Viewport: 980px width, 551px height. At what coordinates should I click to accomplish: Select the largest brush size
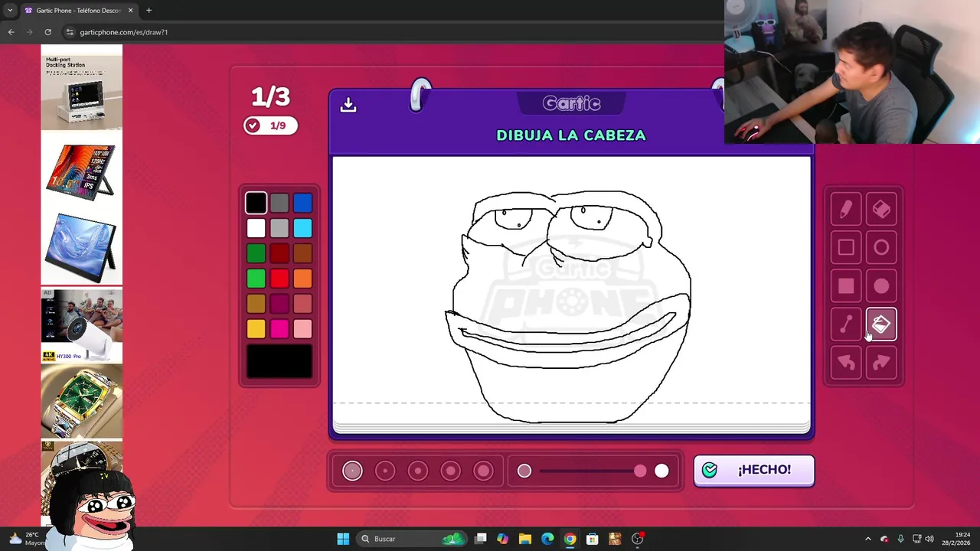point(483,471)
